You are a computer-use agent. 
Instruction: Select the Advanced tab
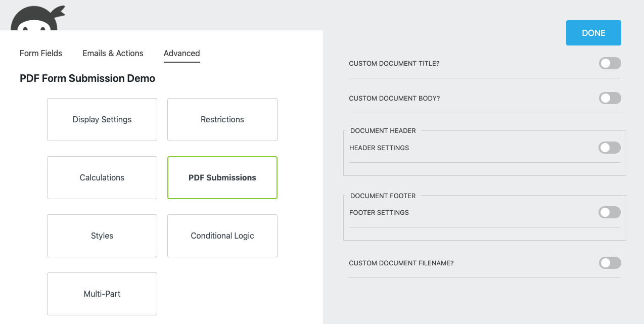[x=181, y=53]
